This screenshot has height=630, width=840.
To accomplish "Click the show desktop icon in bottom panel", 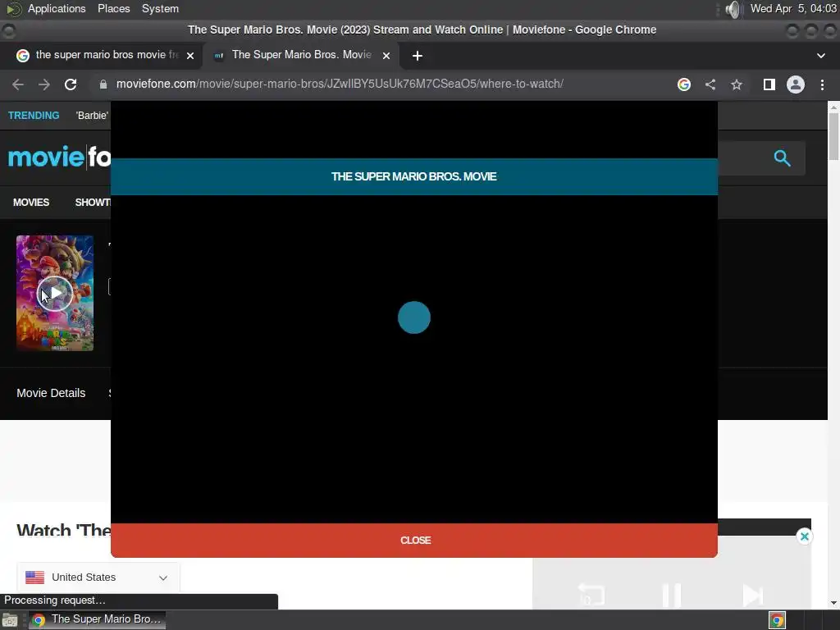I will coord(10,620).
